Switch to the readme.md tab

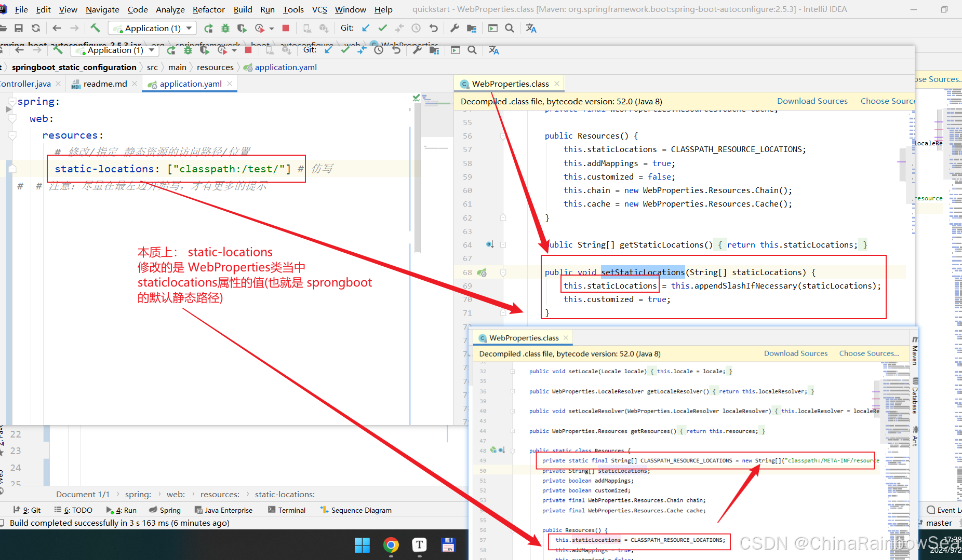click(x=105, y=84)
